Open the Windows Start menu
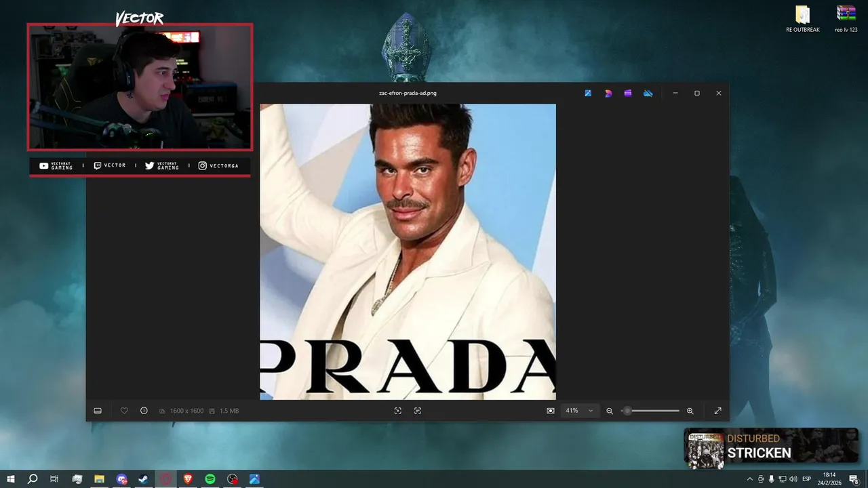868x488 pixels. (x=11, y=479)
